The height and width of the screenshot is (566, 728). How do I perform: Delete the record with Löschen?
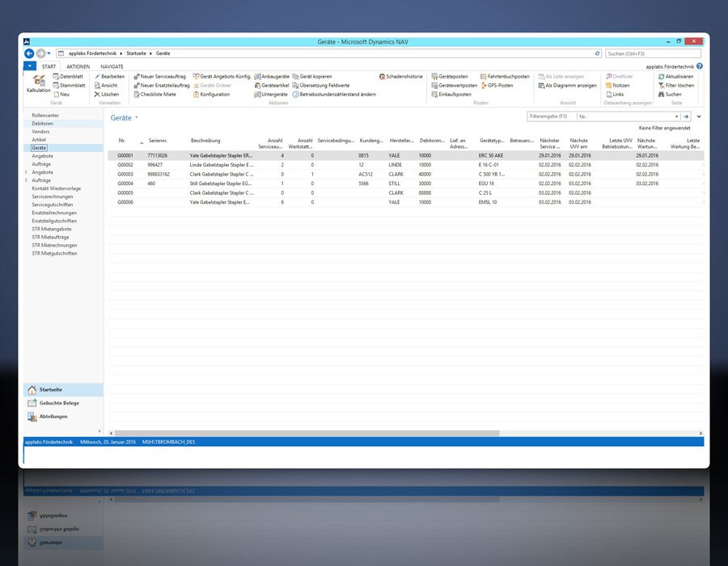point(107,94)
